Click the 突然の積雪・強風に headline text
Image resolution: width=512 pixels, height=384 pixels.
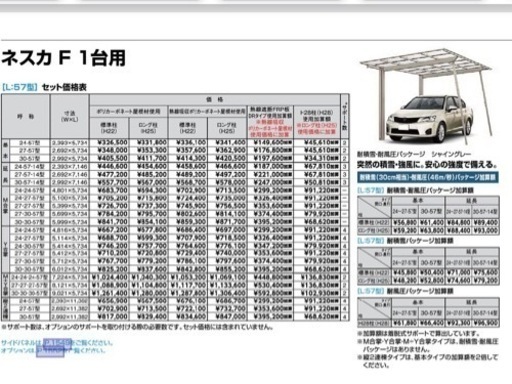tap(427, 165)
